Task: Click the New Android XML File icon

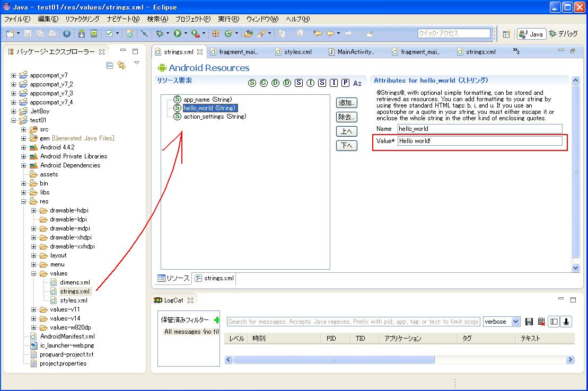Action: 130,34
